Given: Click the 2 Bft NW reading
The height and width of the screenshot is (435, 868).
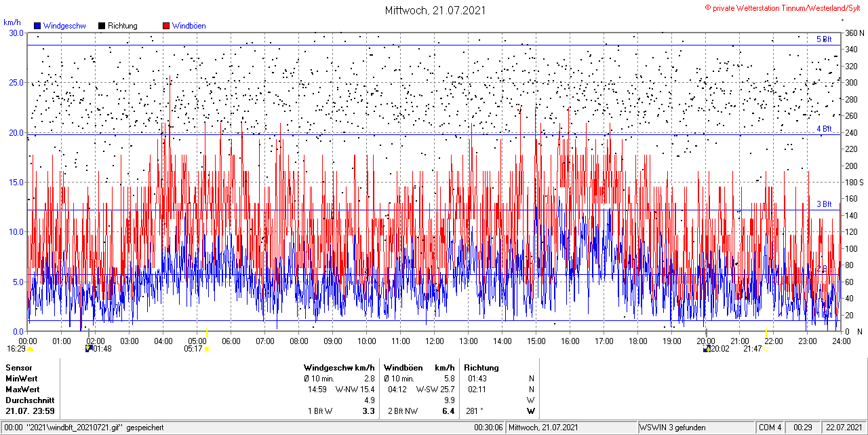Looking at the screenshot, I should pos(403,411).
